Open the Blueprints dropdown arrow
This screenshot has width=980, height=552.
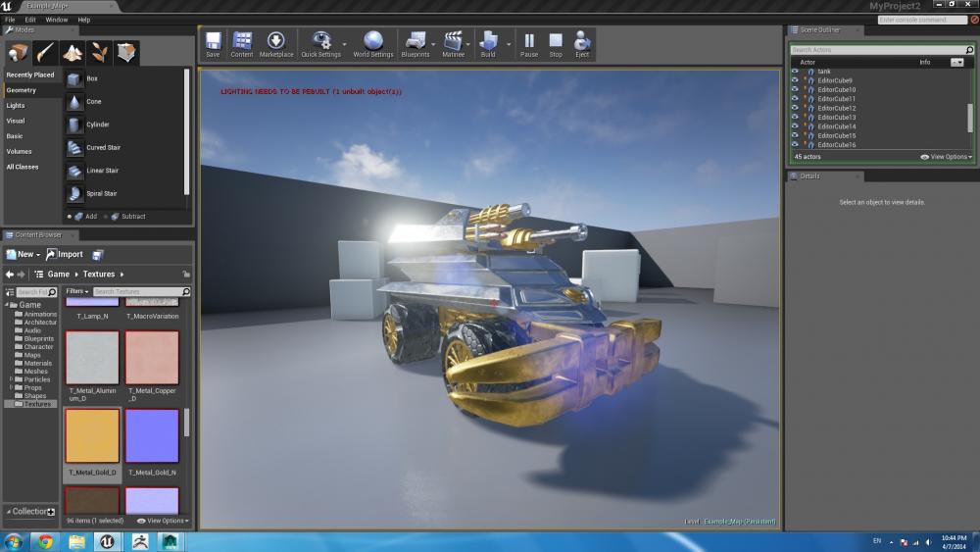click(x=433, y=44)
